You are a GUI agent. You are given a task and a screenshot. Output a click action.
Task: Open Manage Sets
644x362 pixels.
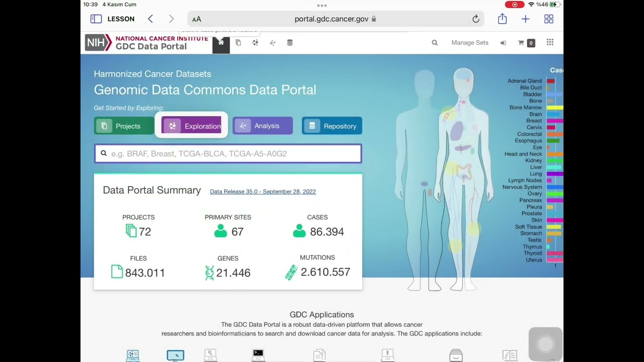pyautogui.click(x=470, y=43)
